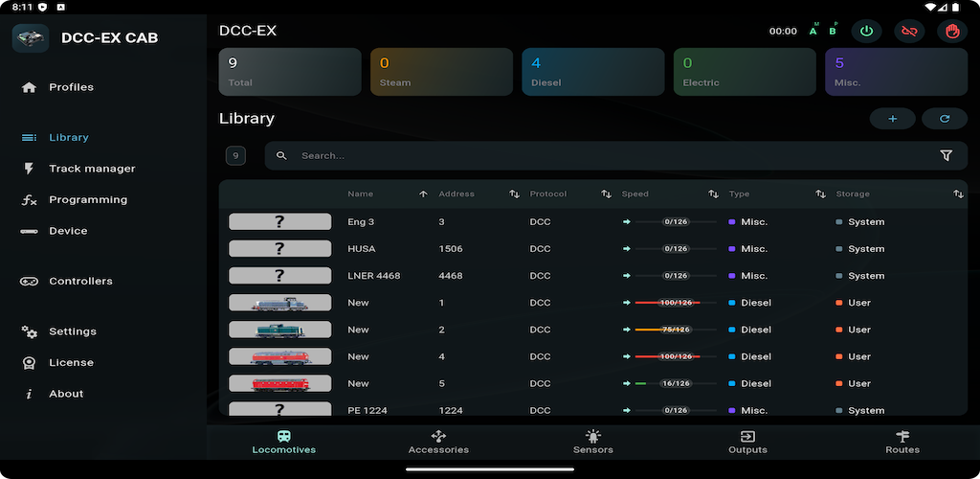Viewport: 980px width, 479px height.
Task: Open HUSA placeholder thumbnail
Action: click(x=280, y=249)
